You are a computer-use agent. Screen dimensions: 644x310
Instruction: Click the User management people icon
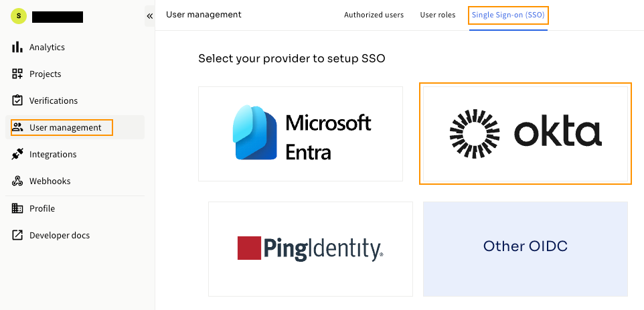pos(17,127)
